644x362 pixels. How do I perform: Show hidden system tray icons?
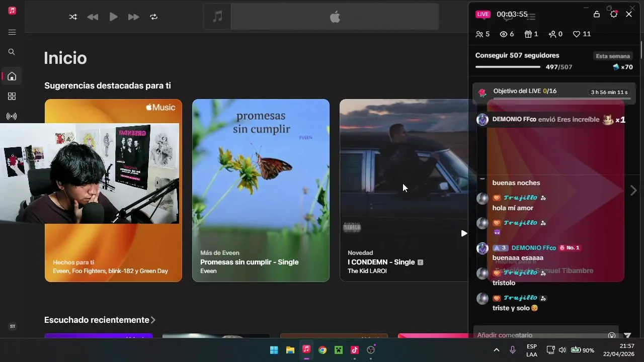[497, 350]
